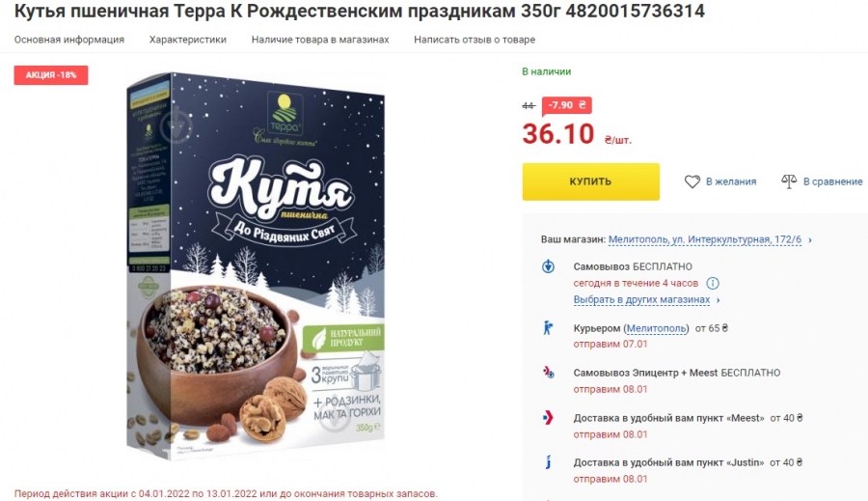Select 'Написать отзыв о товаре' tab

(x=475, y=40)
